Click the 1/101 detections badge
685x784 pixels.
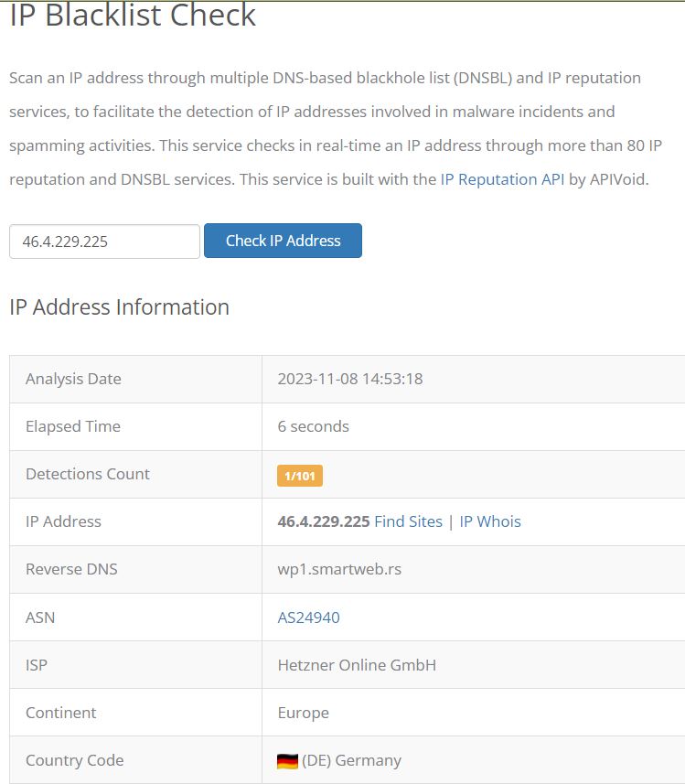tap(299, 476)
